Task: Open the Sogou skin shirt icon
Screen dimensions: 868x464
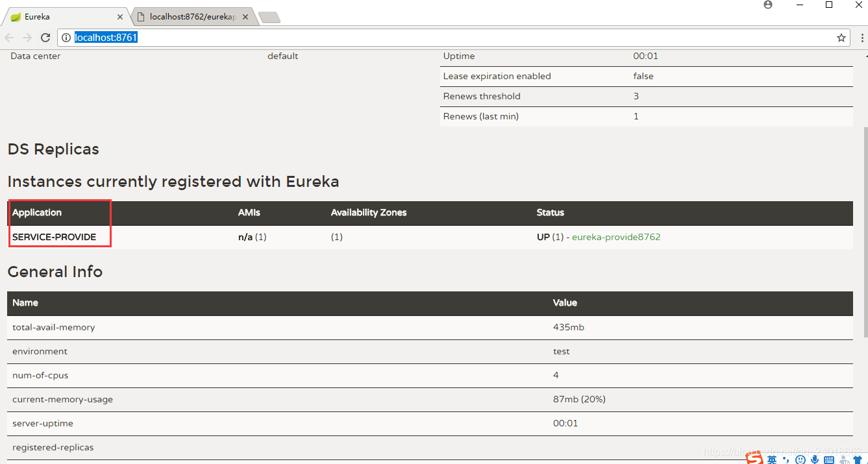Action: 858,460
